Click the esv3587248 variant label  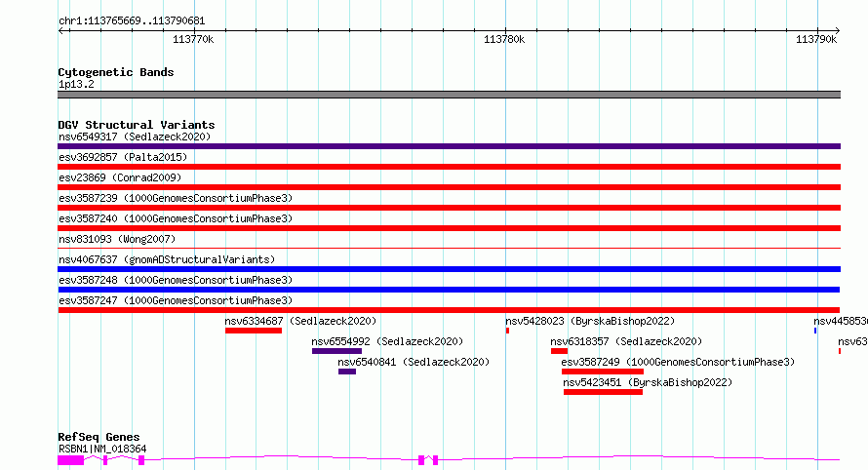176,280
